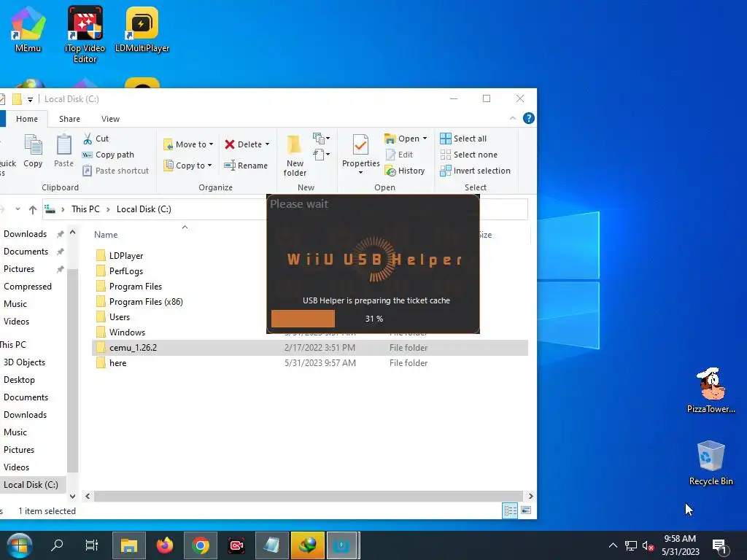Switch to the Share ribbon tab

click(x=69, y=119)
